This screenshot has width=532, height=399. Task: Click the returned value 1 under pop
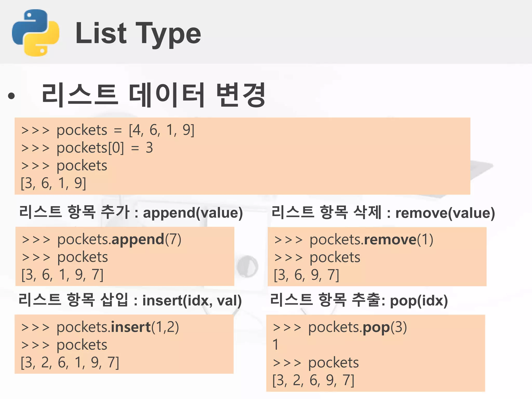(x=276, y=345)
